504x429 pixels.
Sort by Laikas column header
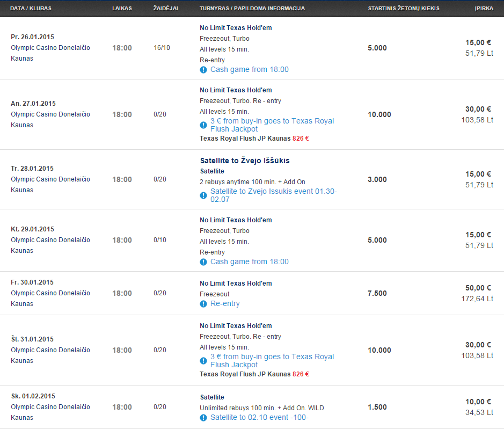coord(122,9)
